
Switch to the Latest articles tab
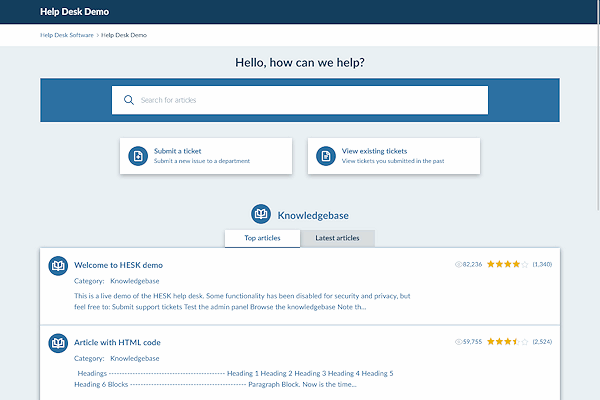[x=337, y=238]
